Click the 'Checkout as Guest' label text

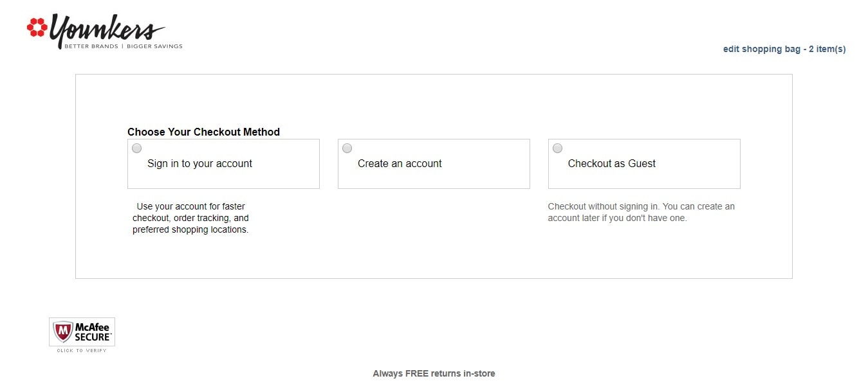[611, 164]
